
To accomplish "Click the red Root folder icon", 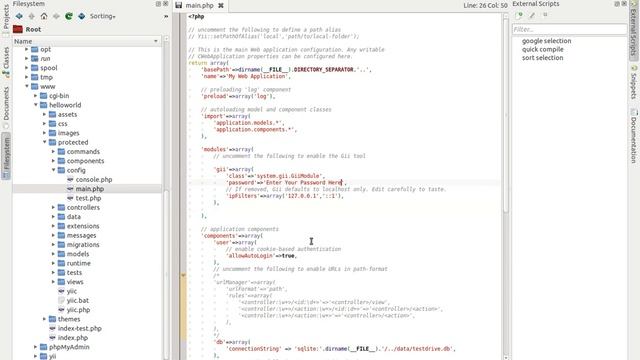I will (18, 29).
